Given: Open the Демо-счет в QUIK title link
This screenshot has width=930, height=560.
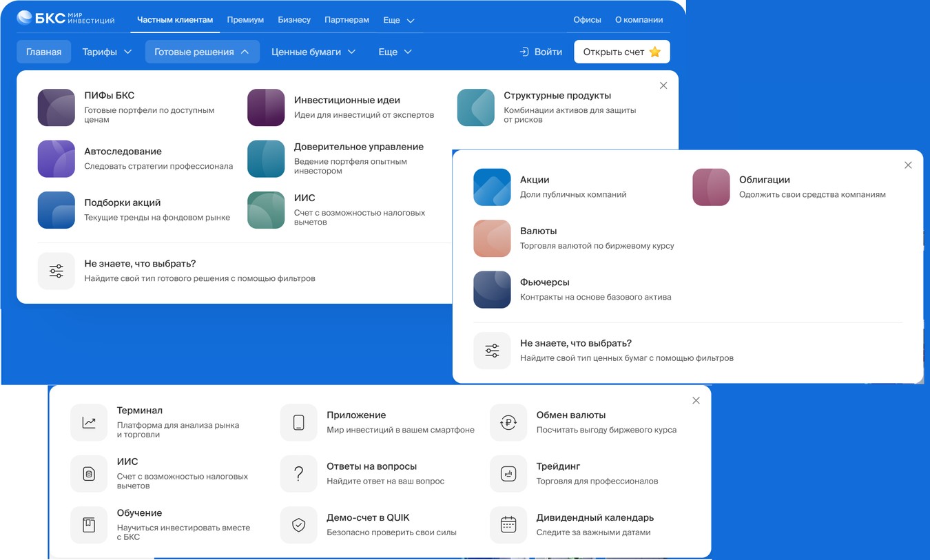Looking at the screenshot, I should click(369, 517).
